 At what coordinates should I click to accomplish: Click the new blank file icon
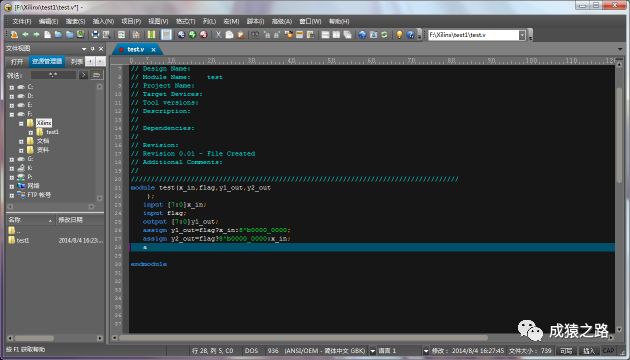pos(47,35)
